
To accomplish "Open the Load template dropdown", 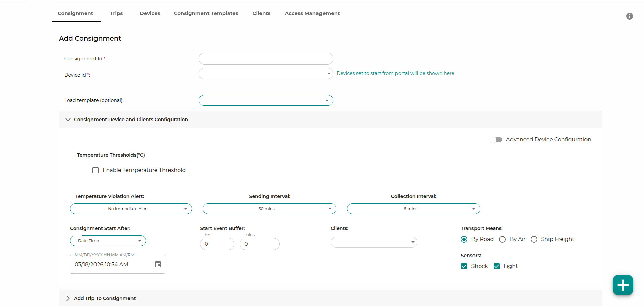I will point(266,100).
